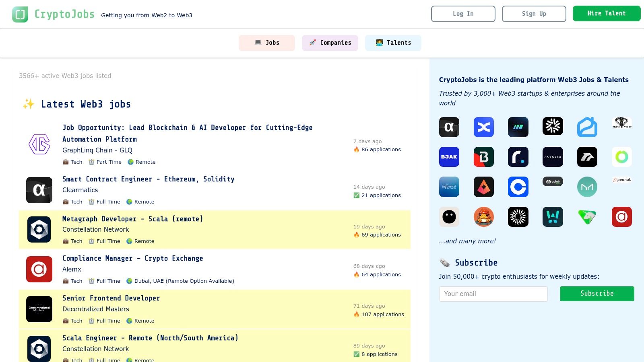644x362 pixels.
Task: Click the CryptoJobs wordmark in the header
Action: (x=64, y=14)
